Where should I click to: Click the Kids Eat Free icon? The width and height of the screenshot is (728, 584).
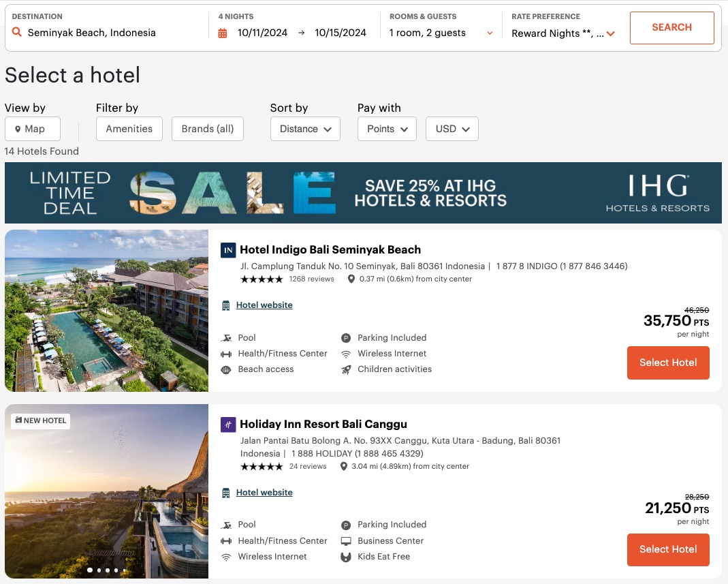coord(345,557)
